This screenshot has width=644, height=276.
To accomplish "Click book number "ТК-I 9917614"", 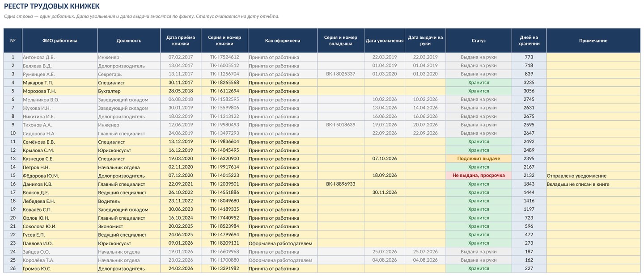I will pos(225,167).
